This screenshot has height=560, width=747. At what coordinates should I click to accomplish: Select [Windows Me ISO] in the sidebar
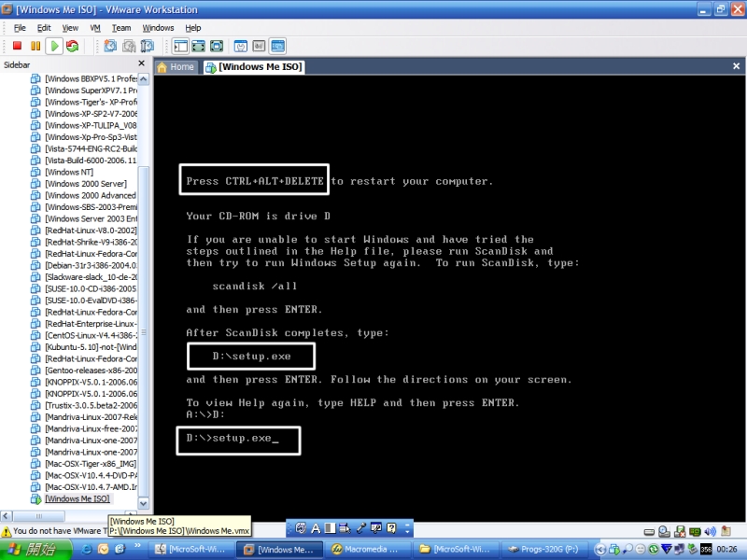[x=78, y=499]
